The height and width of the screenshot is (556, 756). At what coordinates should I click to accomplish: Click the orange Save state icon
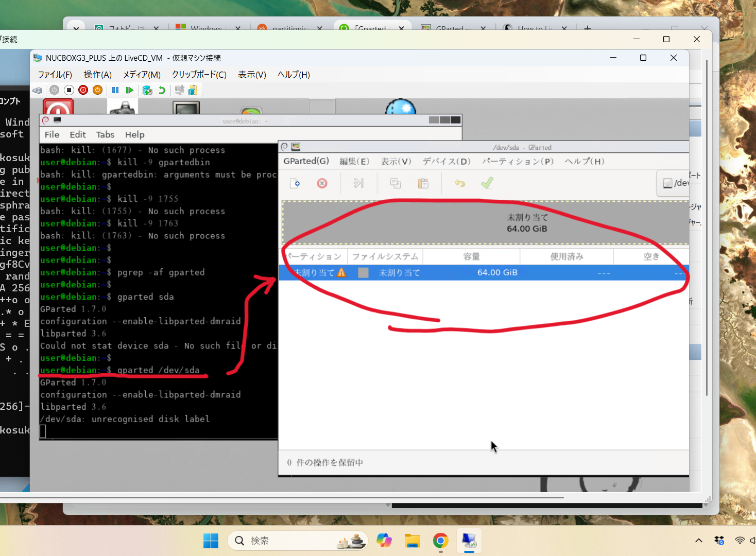tap(97, 90)
